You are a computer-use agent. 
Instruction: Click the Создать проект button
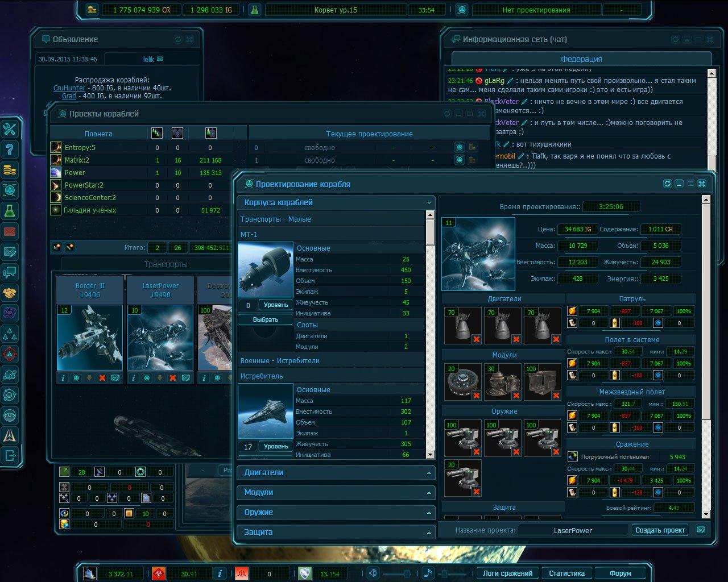pos(660,530)
